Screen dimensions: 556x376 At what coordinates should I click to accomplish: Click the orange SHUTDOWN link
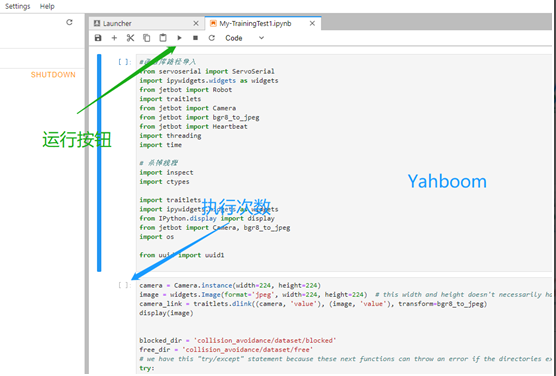pyautogui.click(x=53, y=75)
